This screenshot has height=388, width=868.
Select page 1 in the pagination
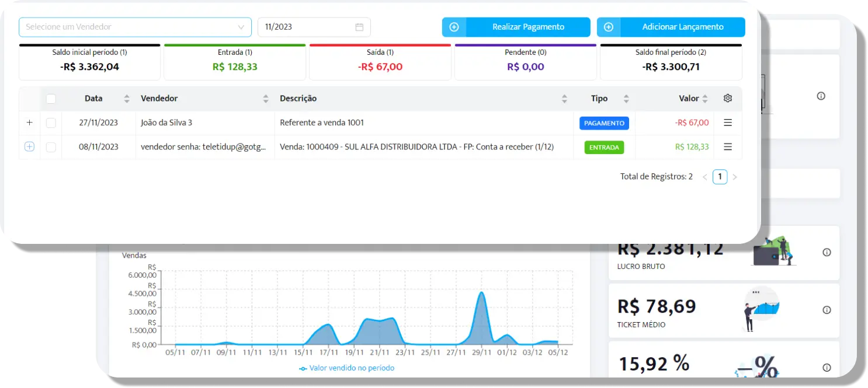tap(720, 177)
